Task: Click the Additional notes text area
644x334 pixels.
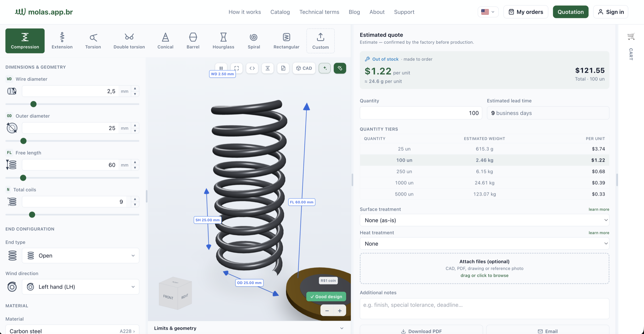Action: point(484,309)
